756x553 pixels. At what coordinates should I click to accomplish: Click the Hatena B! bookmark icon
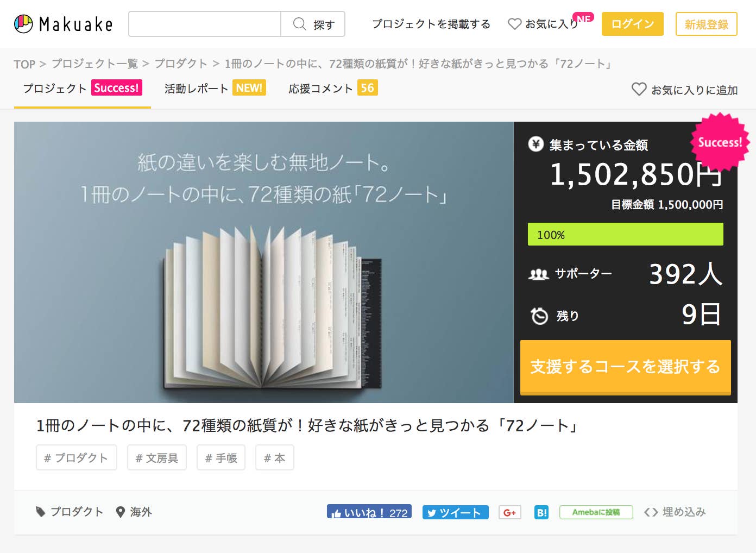pyautogui.click(x=541, y=512)
